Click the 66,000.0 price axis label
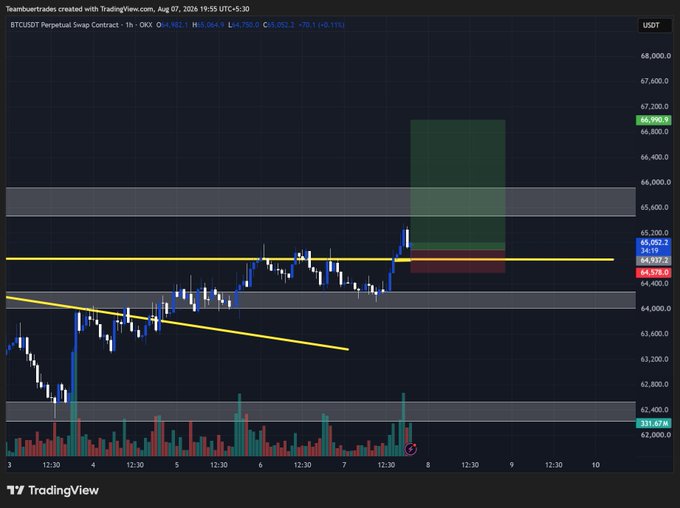Screen dimensions: 680x508 coord(655,182)
